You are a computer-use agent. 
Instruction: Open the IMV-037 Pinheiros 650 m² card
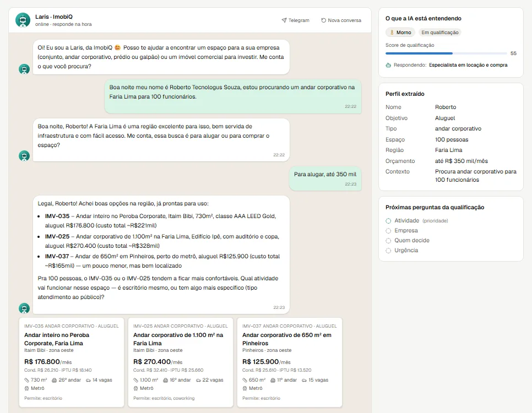pos(290,362)
